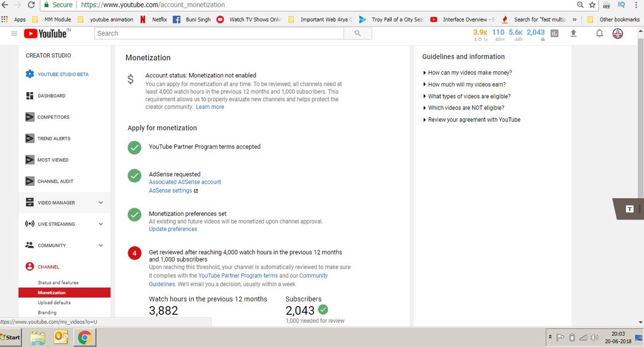
Task: Open the Buni Singh Facebook bookmark
Action: pos(192,19)
